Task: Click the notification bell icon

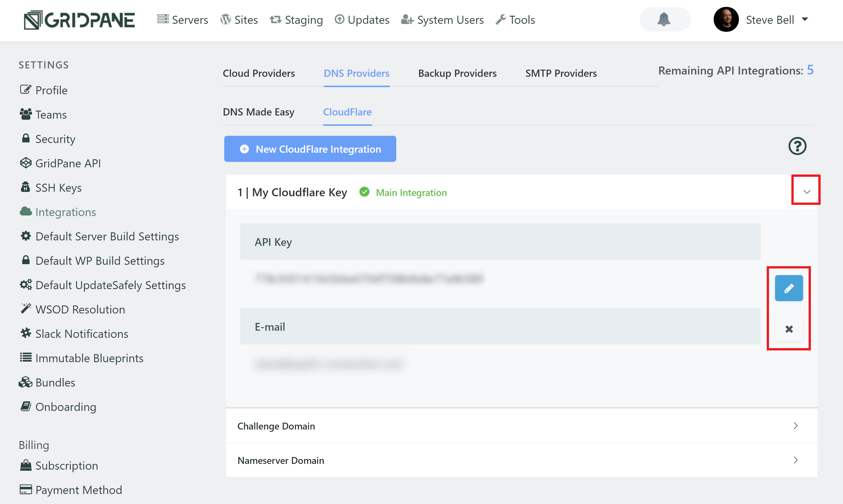Action: (664, 19)
